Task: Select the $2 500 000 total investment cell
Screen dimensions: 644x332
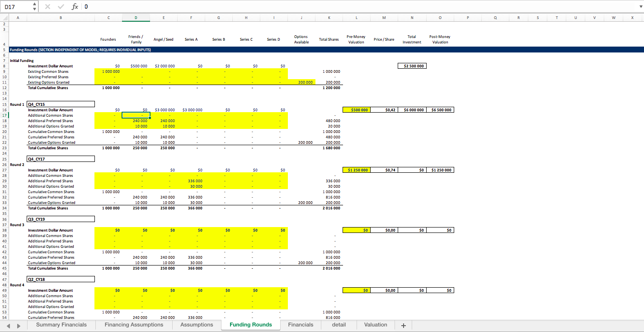Action: 412,66
